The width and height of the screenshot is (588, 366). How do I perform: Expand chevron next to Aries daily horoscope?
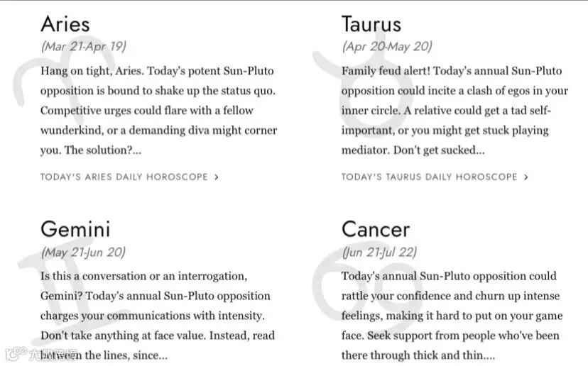217,177
